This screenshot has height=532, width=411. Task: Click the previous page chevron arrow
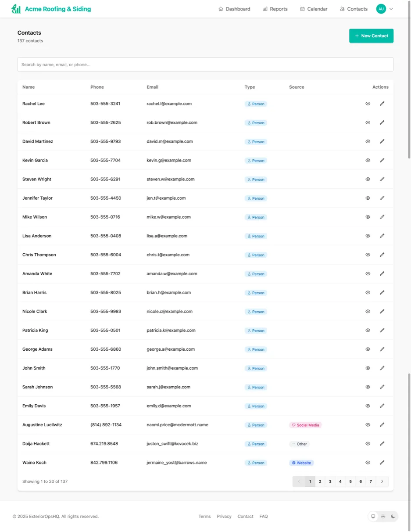pos(299,481)
